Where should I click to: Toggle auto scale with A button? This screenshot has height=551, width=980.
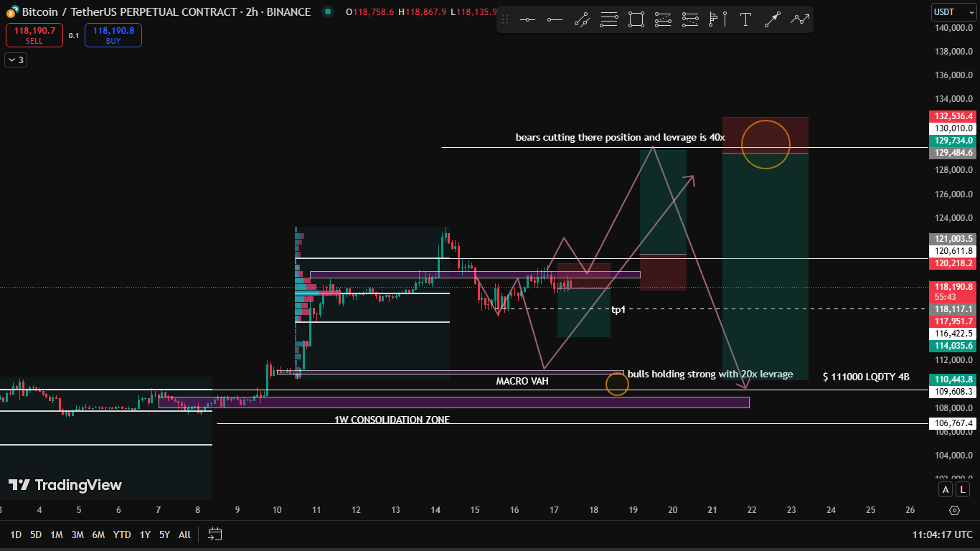click(946, 489)
